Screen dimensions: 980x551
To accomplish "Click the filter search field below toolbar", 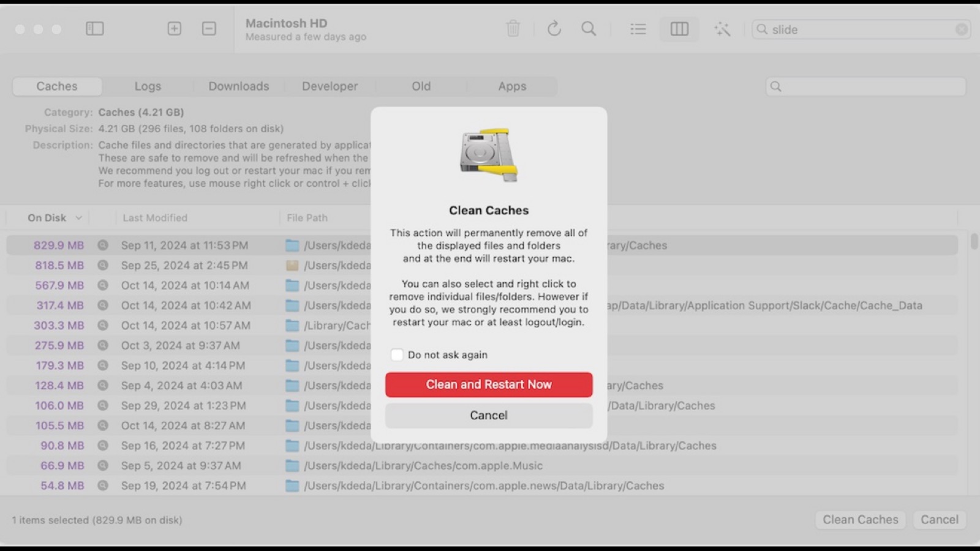I will pos(866,86).
